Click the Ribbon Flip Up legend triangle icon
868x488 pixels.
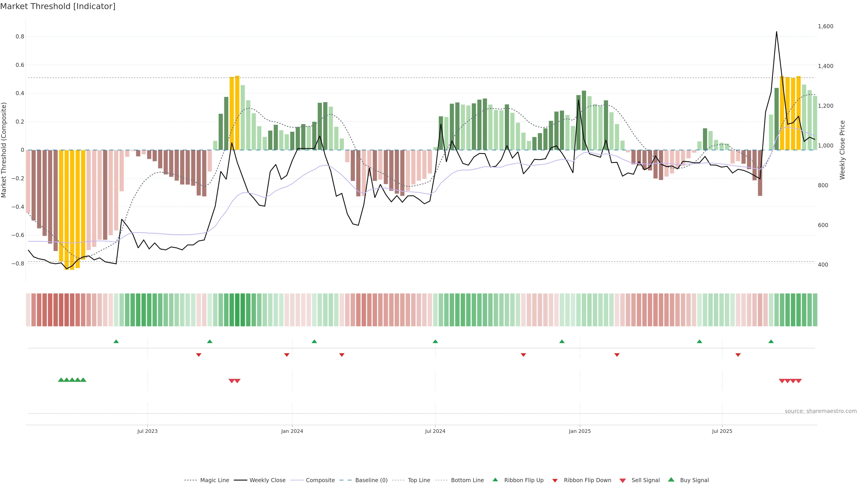[495, 480]
